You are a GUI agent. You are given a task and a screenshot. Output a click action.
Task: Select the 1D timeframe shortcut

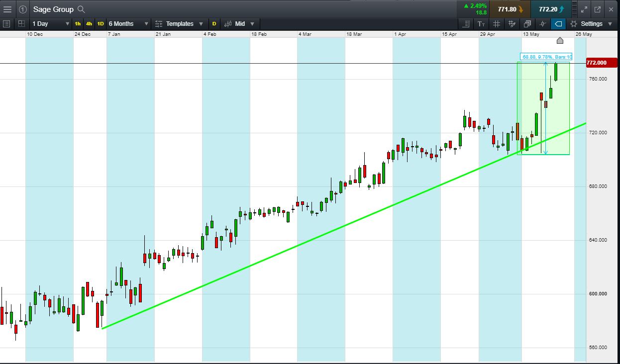[x=101, y=24]
